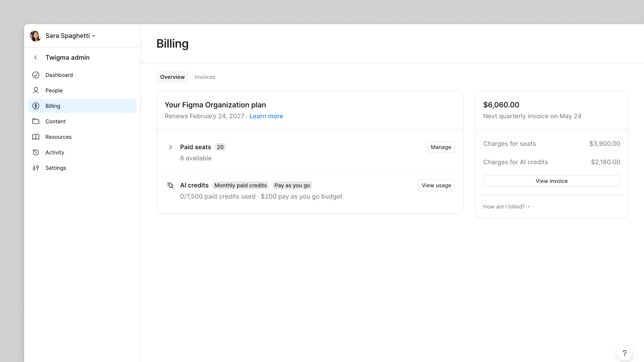Click the View usage button for AI credits
This screenshot has height=362, width=644.
(436, 185)
